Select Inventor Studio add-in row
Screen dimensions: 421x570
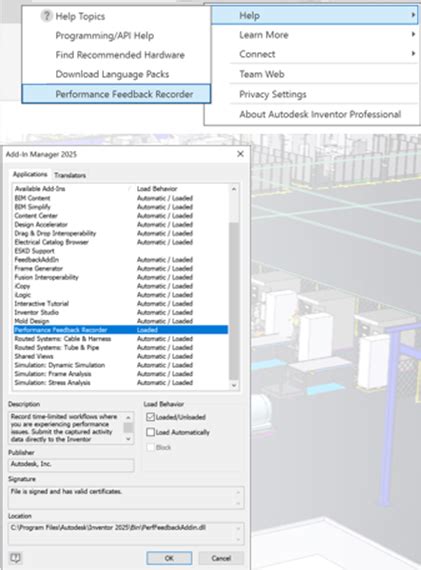[x=121, y=312]
